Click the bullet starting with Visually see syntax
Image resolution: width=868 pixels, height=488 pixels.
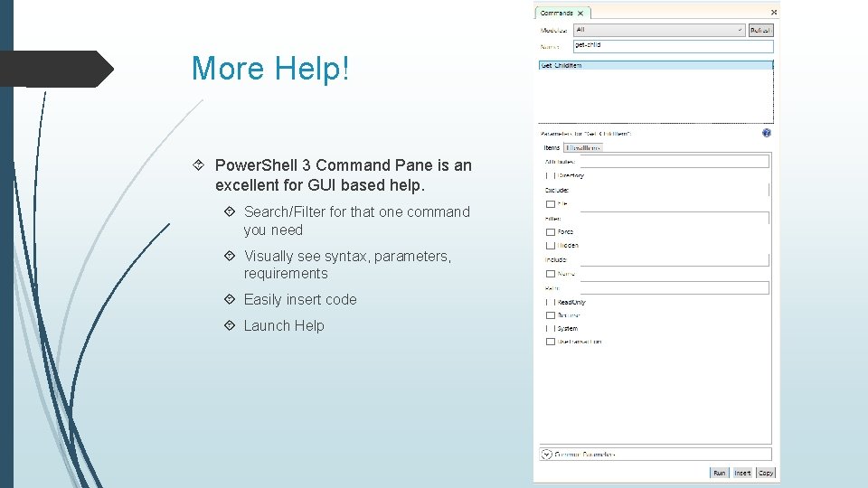(347, 265)
